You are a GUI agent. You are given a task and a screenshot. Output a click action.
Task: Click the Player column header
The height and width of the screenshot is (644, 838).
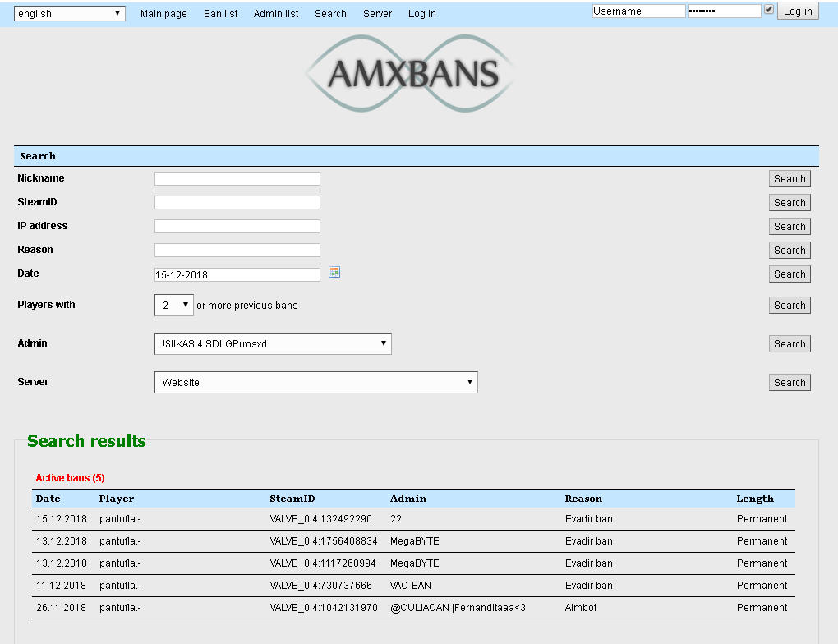(117, 499)
